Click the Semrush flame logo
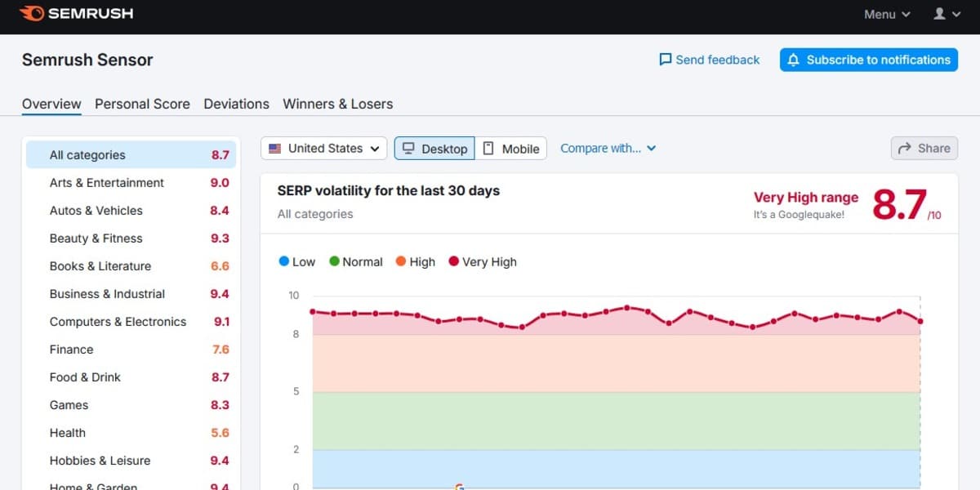This screenshot has width=980, height=490. [32, 13]
